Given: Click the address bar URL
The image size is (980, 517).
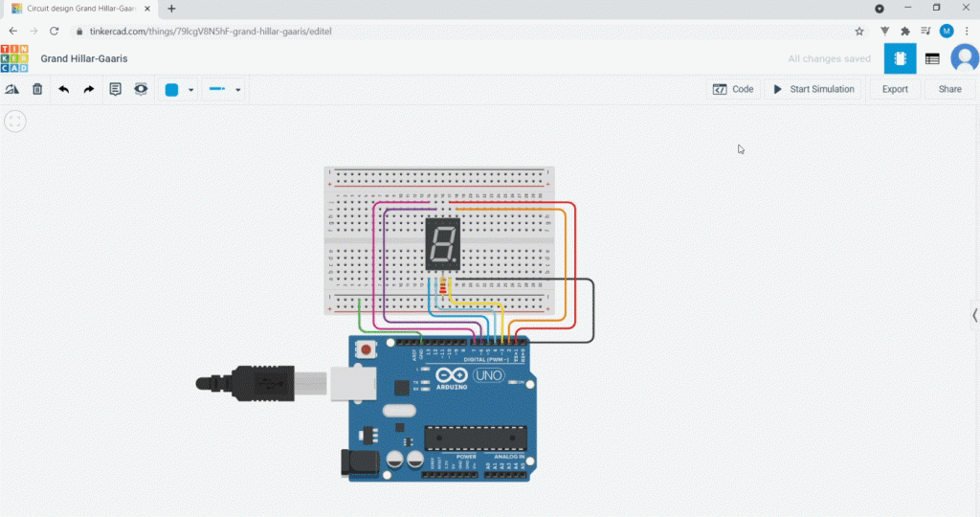Looking at the screenshot, I should tap(211, 32).
